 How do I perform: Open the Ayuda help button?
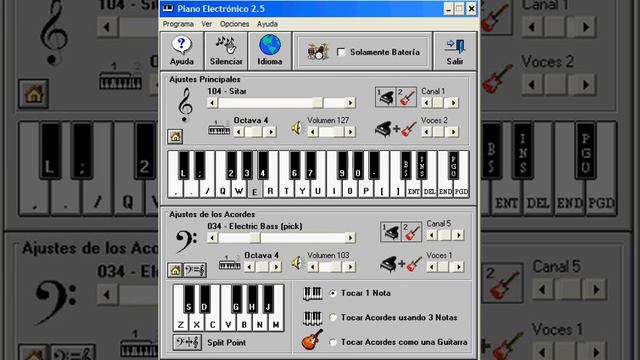[x=182, y=51]
